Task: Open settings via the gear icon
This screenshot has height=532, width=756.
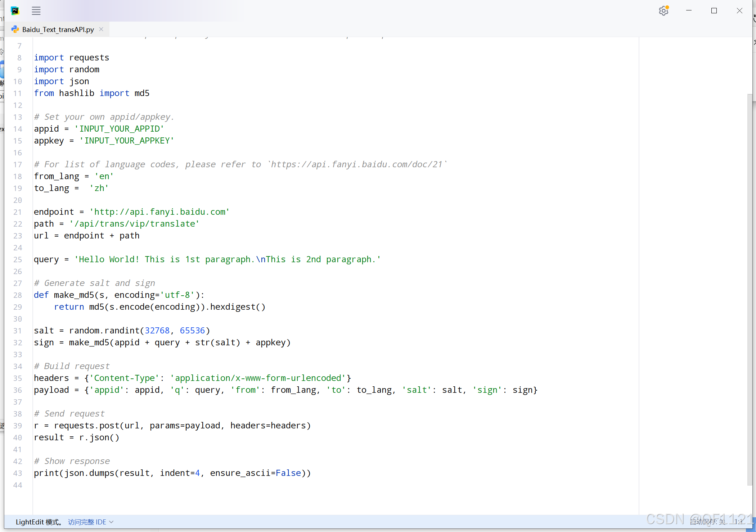Action: pyautogui.click(x=663, y=11)
